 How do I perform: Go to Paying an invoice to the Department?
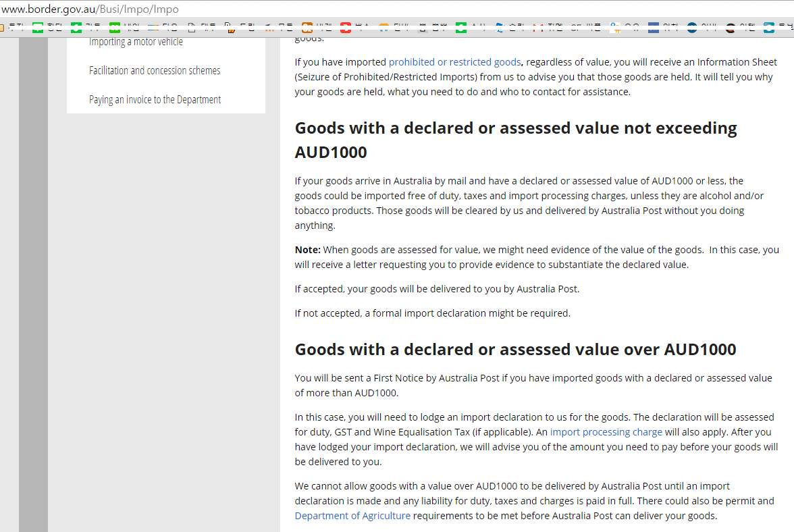155,99
